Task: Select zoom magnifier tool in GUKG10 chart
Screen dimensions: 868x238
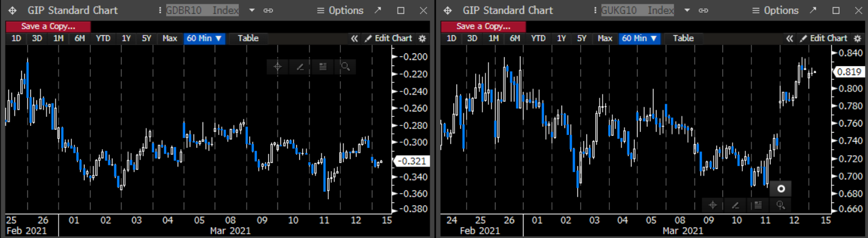Action: [x=780, y=205]
